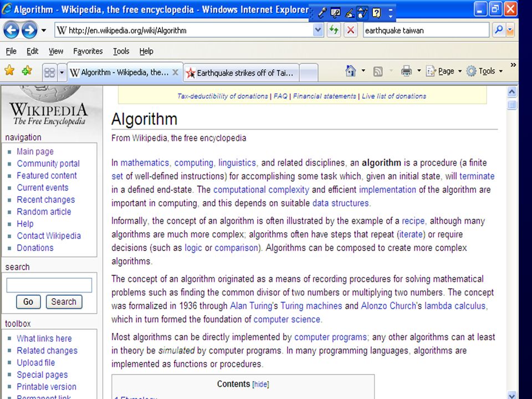The width and height of the screenshot is (532, 399).
Task: Open the View menu
Action: click(55, 51)
